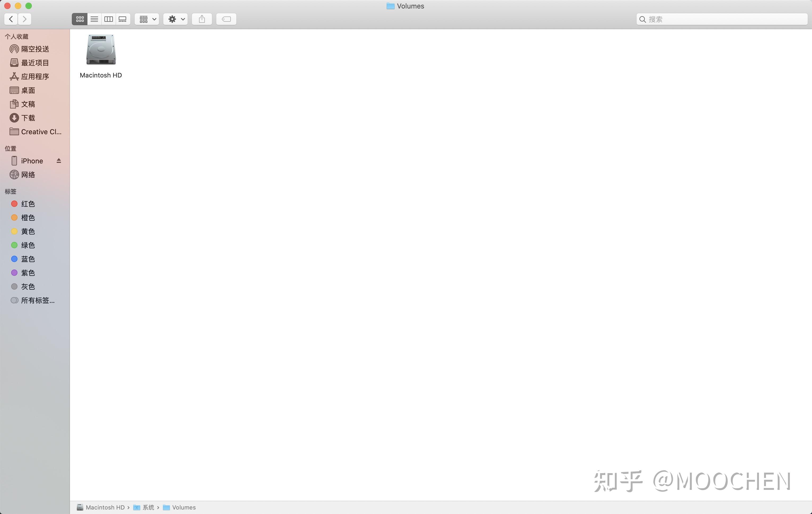Open AirDrop (隔空投送) in sidebar
This screenshot has height=514, width=812.
(x=35, y=49)
